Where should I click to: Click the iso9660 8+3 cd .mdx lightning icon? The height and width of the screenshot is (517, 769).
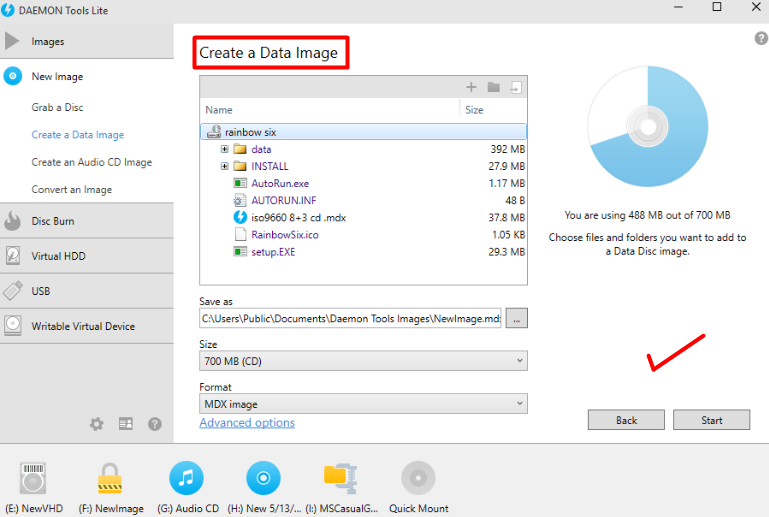[x=240, y=217]
